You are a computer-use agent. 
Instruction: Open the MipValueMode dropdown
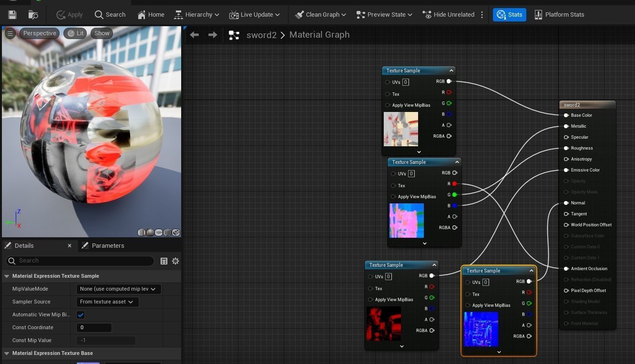click(119, 289)
